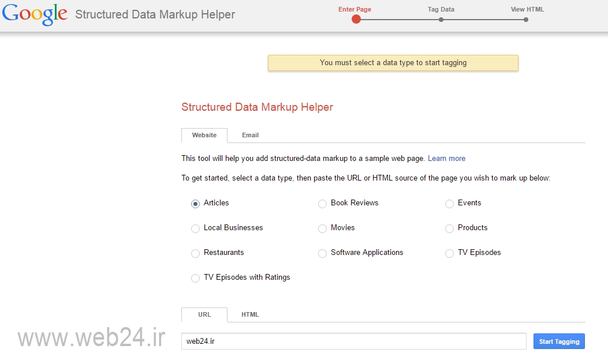Screen dimensions: 608x364
Task: Pick the Movies radio button
Action: click(322, 228)
